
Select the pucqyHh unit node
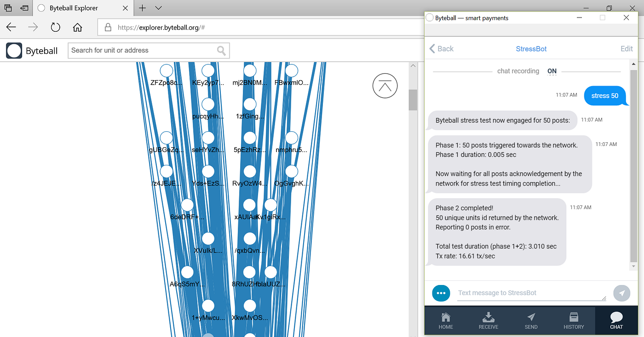pos(208,104)
